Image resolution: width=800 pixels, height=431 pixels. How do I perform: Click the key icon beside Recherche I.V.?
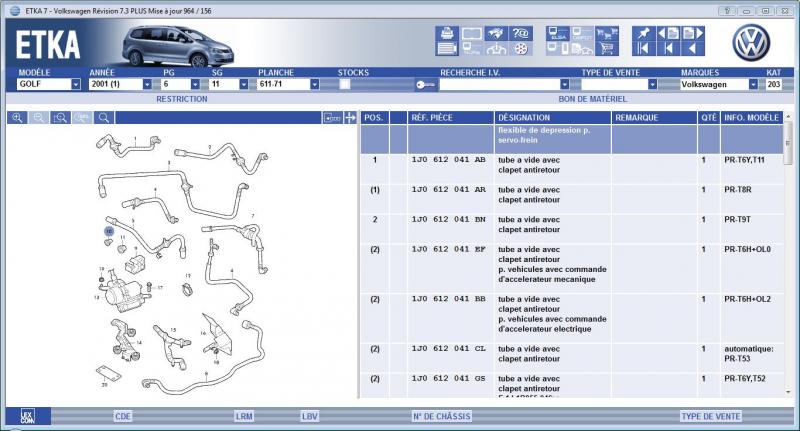tap(426, 85)
